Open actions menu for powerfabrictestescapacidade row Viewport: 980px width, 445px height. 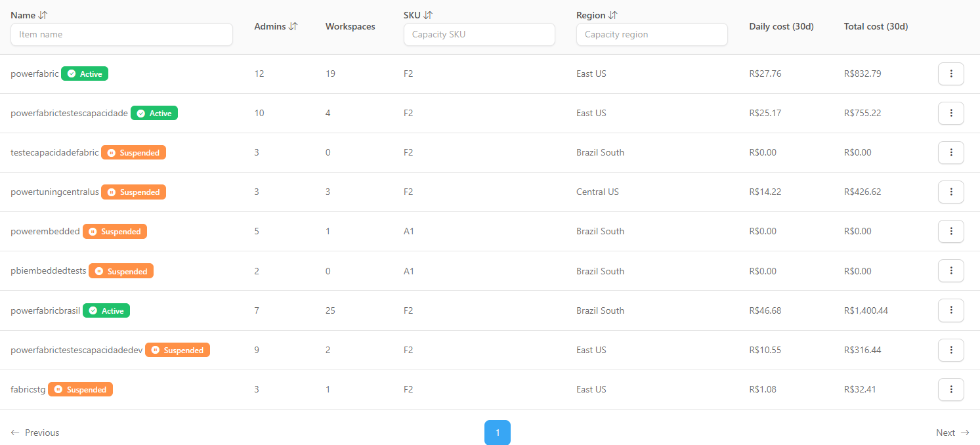(951, 113)
